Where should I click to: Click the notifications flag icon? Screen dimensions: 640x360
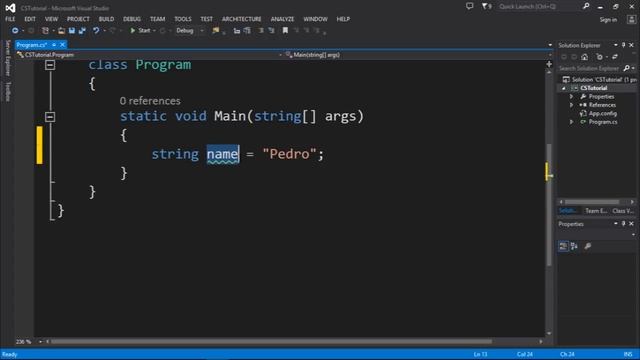click(486, 6)
